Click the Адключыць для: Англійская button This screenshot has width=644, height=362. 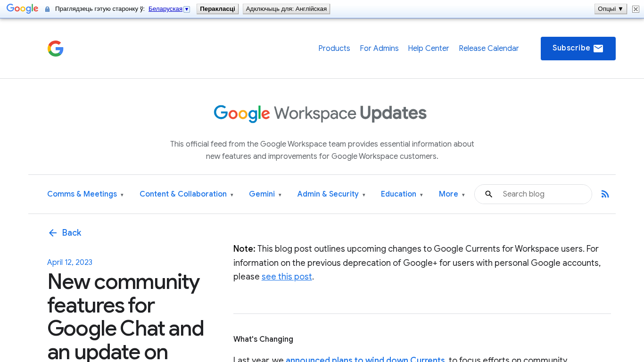click(286, 9)
